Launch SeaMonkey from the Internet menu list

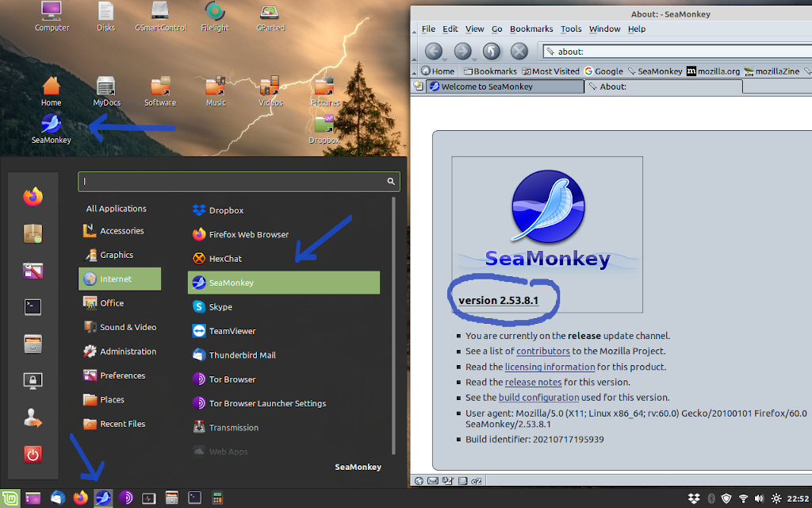point(284,283)
